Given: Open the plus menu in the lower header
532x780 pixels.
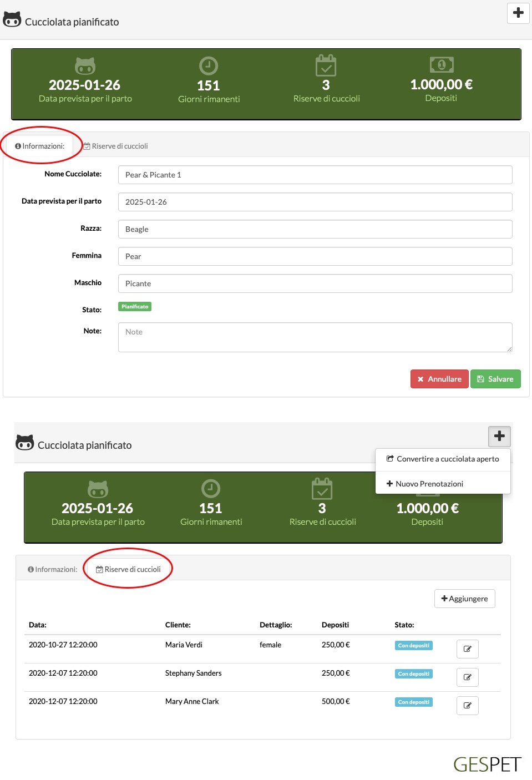Looking at the screenshot, I should point(499,436).
